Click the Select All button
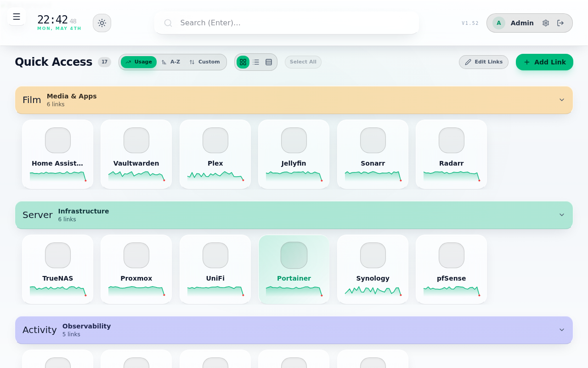This screenshot has height=368, width=588. click(x=303, y=62)
